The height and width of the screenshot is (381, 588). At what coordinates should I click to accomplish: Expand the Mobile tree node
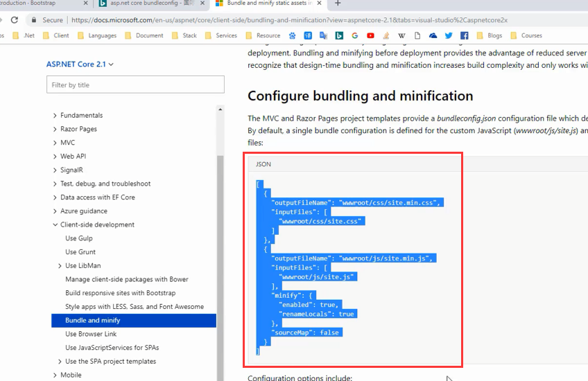[55, 375]
